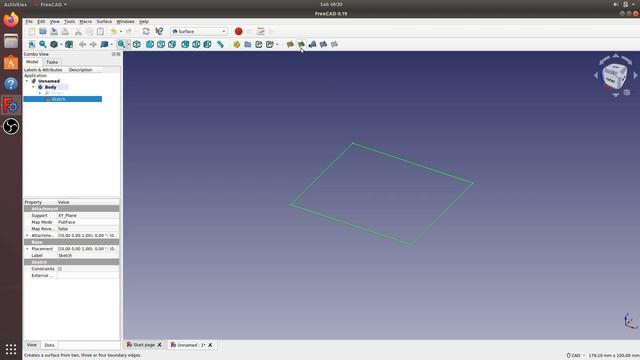The image size is (640, 360).
Task: Open the Surface menu
Action: 104,22
